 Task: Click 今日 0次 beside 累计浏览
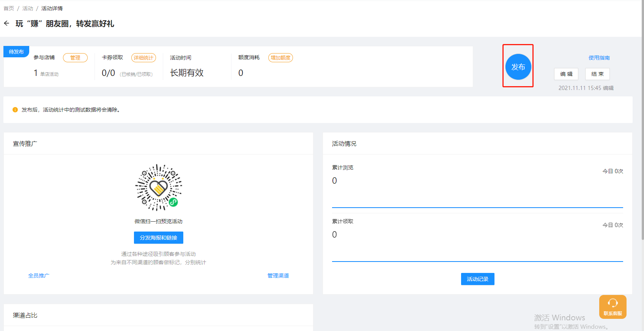[613, 171]
